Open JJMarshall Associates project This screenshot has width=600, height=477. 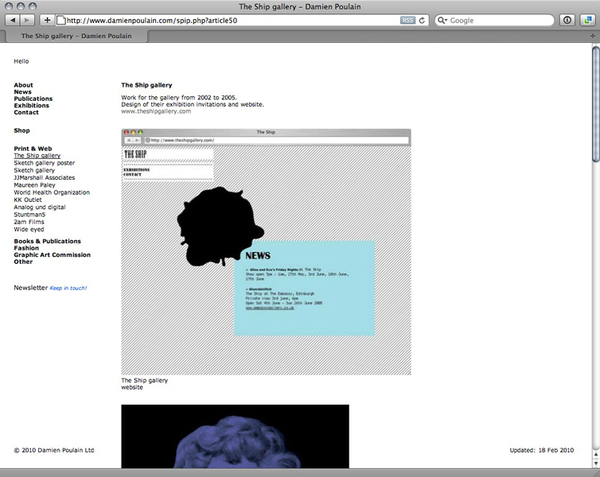pos(44,177)
